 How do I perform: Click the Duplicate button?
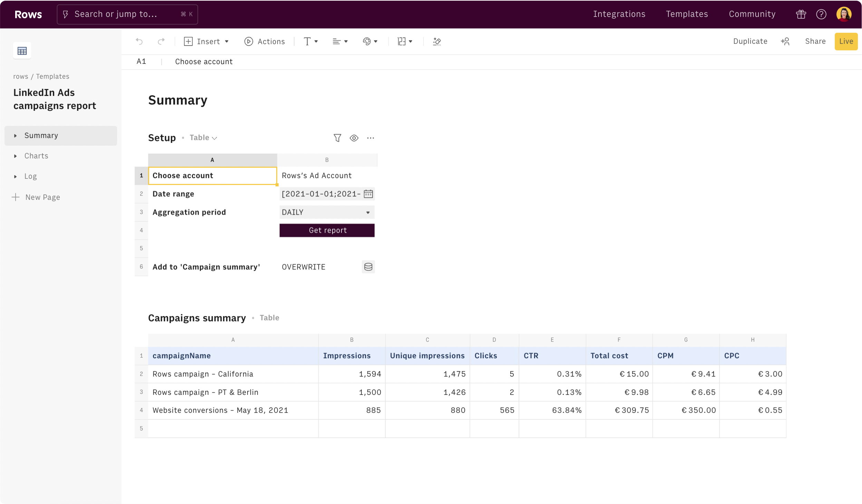(x=750, y=41)
